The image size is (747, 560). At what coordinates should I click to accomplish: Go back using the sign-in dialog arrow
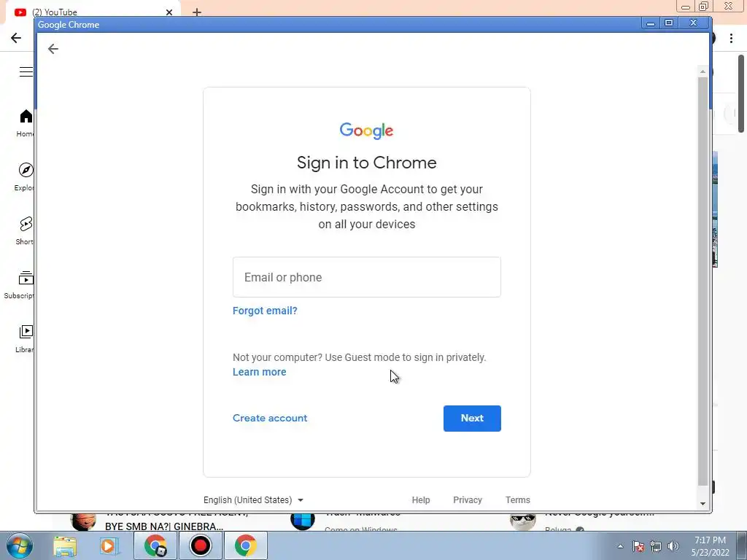[53, 49]
